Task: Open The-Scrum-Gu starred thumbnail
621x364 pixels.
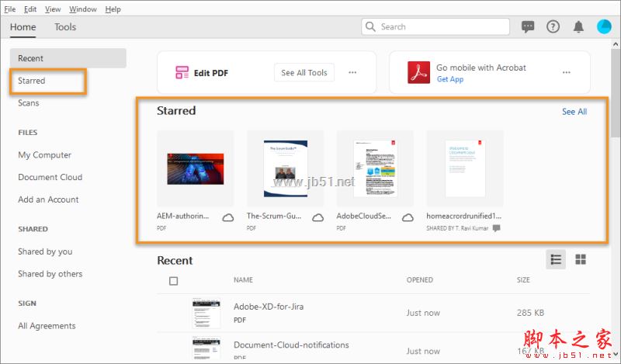Action: click(x=285, y=168)
